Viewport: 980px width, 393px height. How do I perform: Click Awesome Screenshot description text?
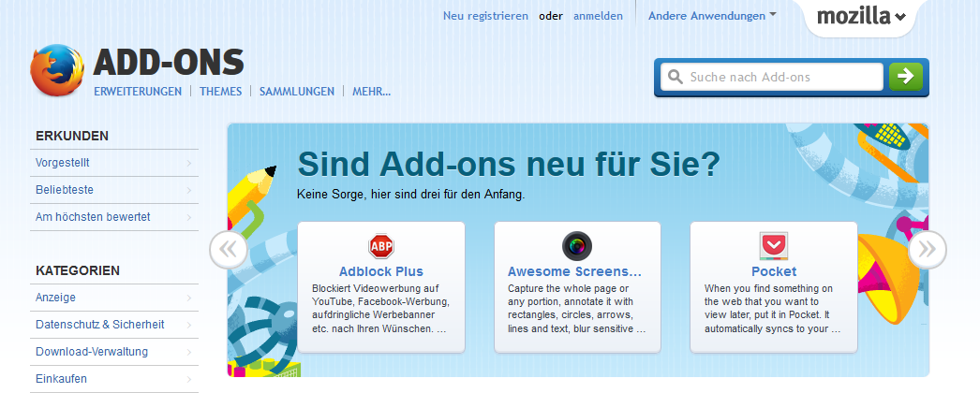point(576,308)
